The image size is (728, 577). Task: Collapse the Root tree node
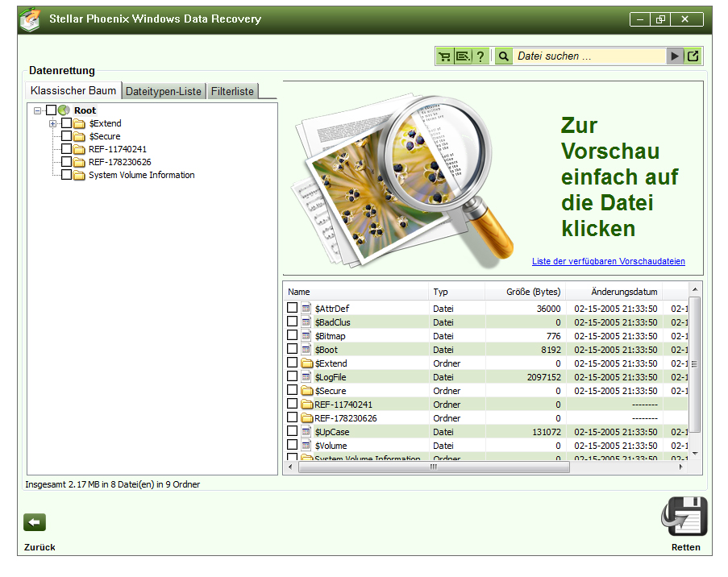[38, 110]
